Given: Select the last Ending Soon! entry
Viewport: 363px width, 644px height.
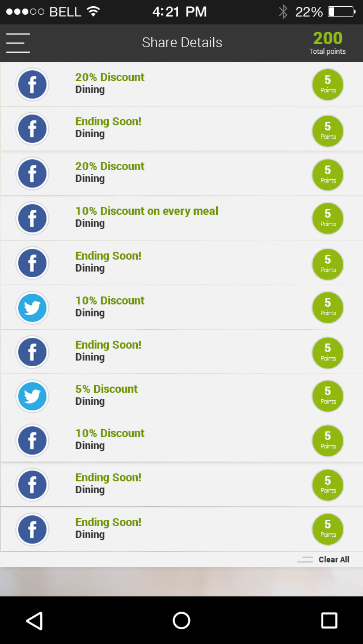Looking at the screenshot, I should click(181, 528).
